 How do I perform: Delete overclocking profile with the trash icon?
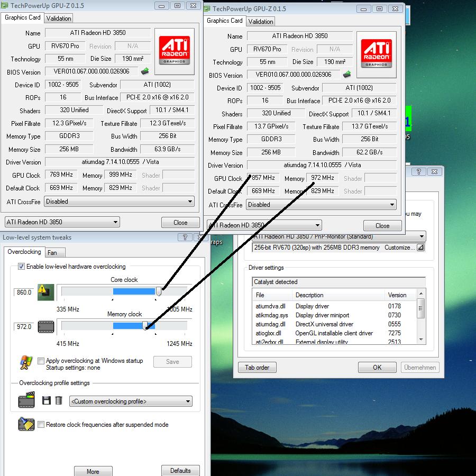(59, 400)
